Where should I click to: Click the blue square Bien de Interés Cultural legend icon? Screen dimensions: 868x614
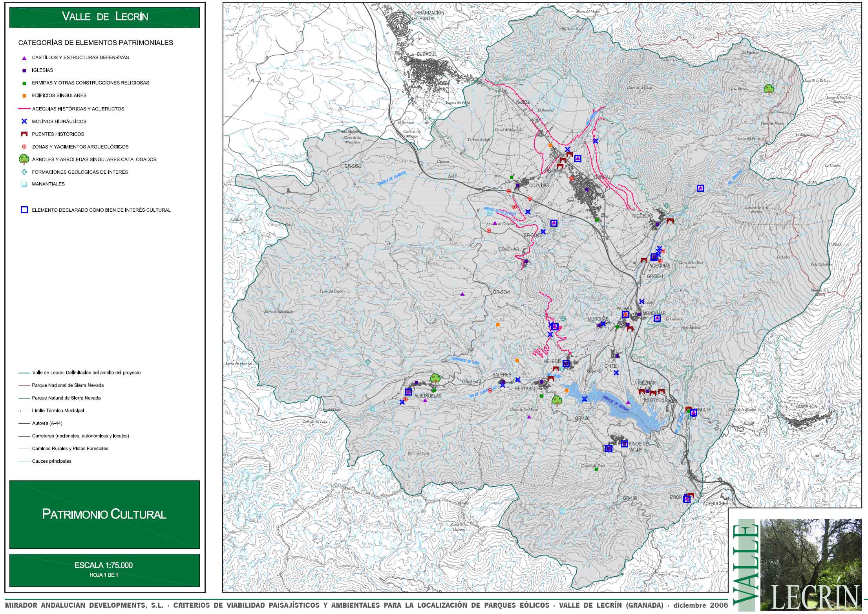24,210
